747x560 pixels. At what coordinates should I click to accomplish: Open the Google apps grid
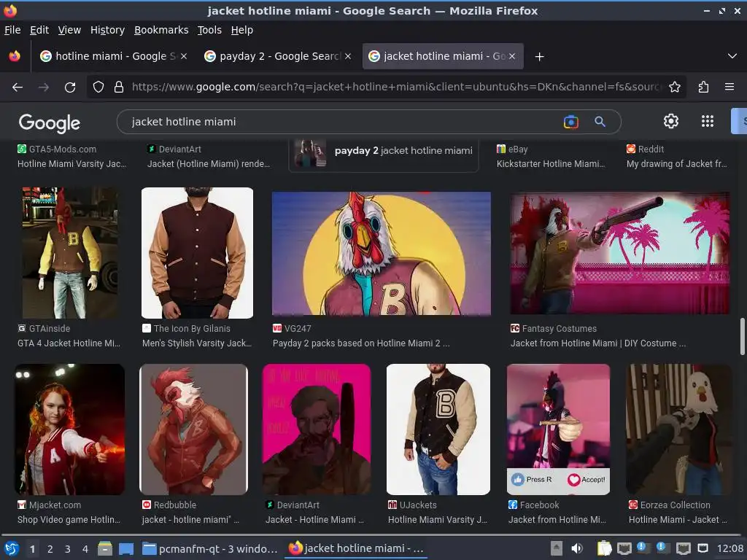pyautogui.click(x=708, y=122)
